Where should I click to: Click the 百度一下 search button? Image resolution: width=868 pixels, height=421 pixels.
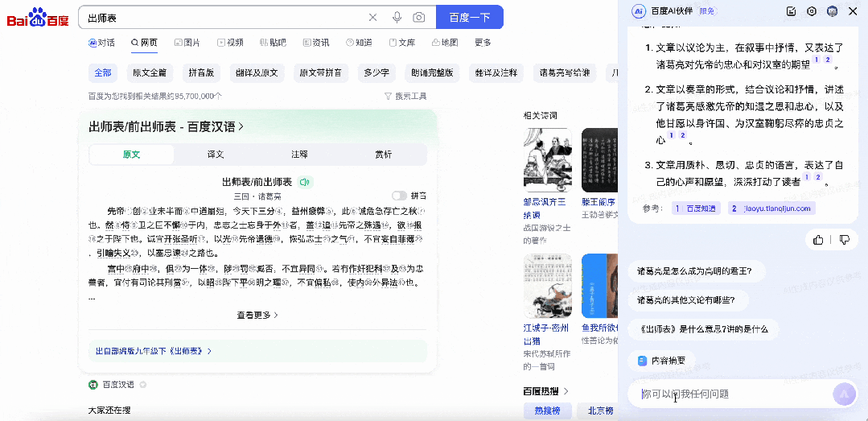tap(469, 18)
